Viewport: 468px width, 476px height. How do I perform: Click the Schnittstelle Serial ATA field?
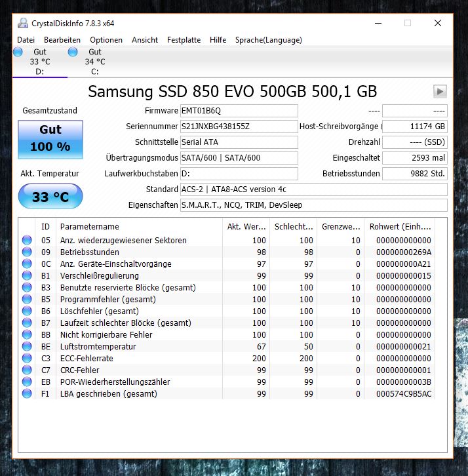(239, 142)
